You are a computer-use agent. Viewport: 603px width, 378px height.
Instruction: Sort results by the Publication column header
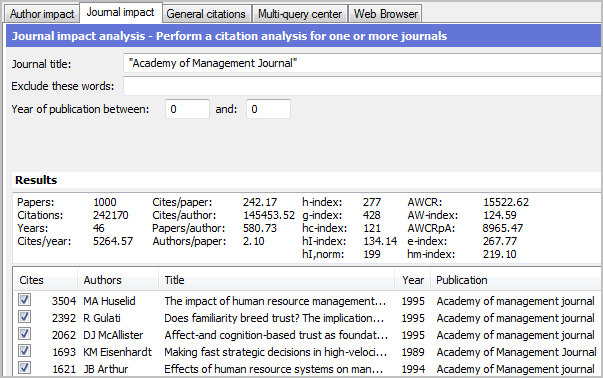click(516, 280)
